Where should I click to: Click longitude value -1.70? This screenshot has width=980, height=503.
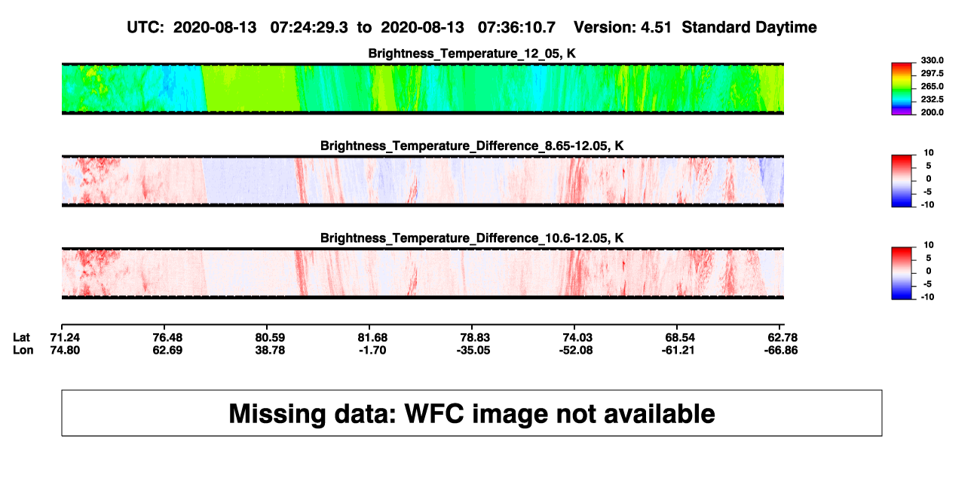[x=372, y=350]
